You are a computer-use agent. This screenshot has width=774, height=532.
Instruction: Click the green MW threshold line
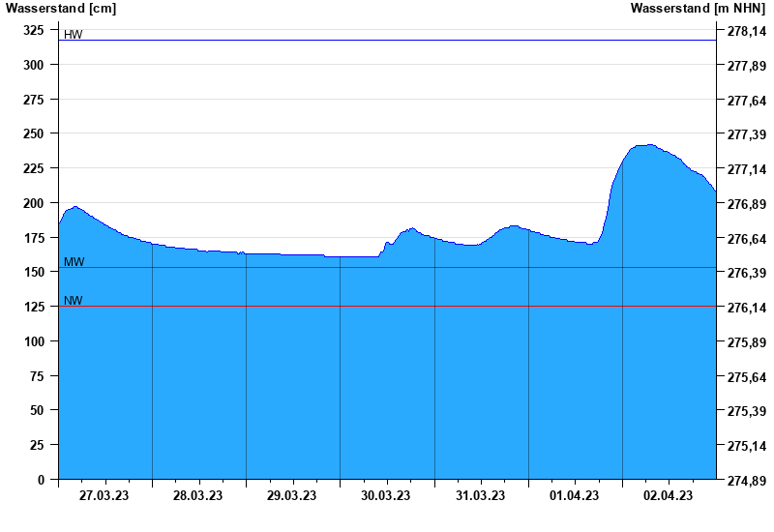coord(387,268)
